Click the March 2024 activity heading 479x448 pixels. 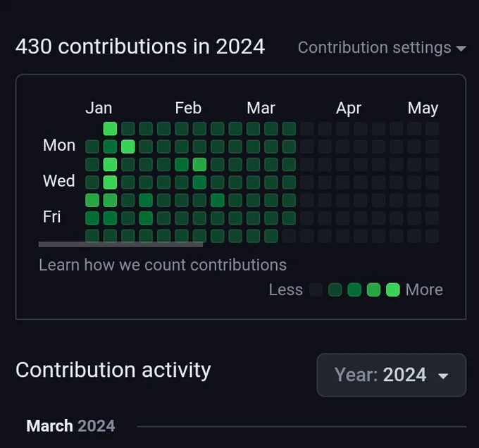pyautogui.click(x=70, y=425)
